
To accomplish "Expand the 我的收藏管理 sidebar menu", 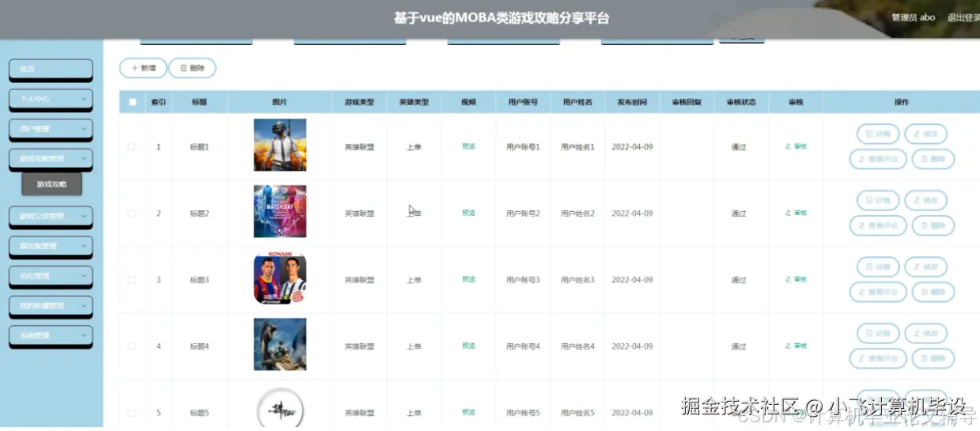I will coord(51,306).
